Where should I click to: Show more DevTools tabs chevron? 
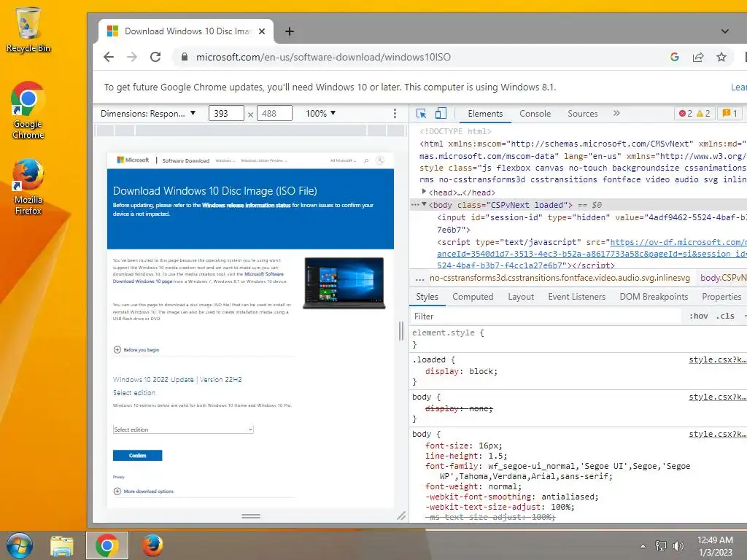pyautogui.click(x=616, y=113)
